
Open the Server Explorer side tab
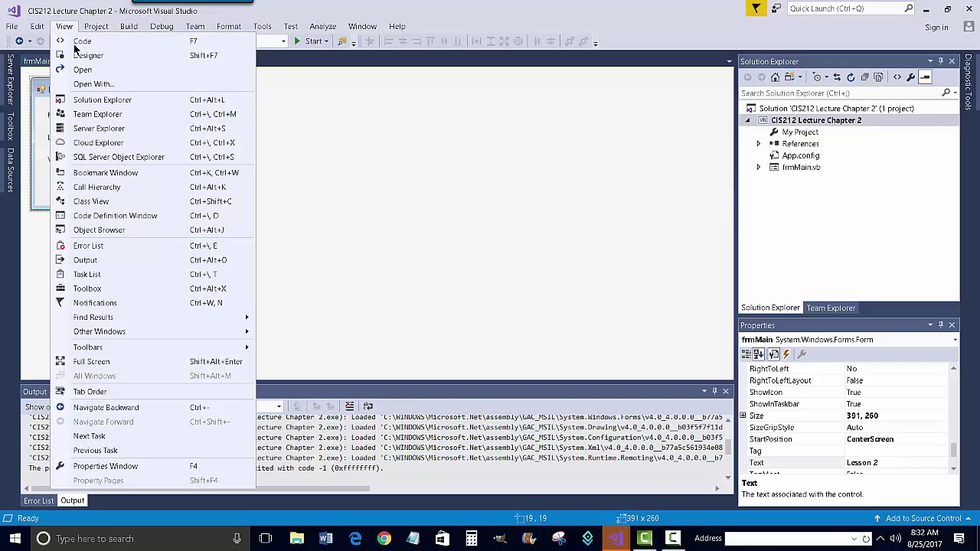click(x=10, y=80)
